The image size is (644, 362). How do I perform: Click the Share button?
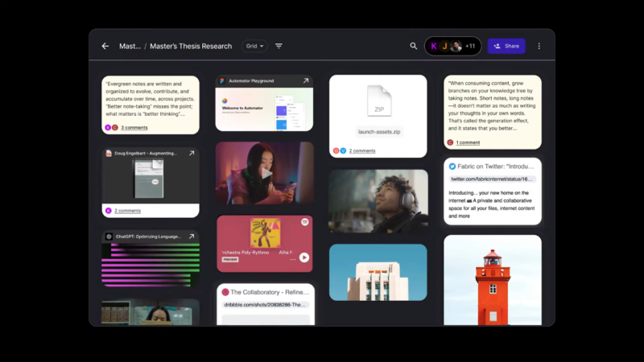506,46
